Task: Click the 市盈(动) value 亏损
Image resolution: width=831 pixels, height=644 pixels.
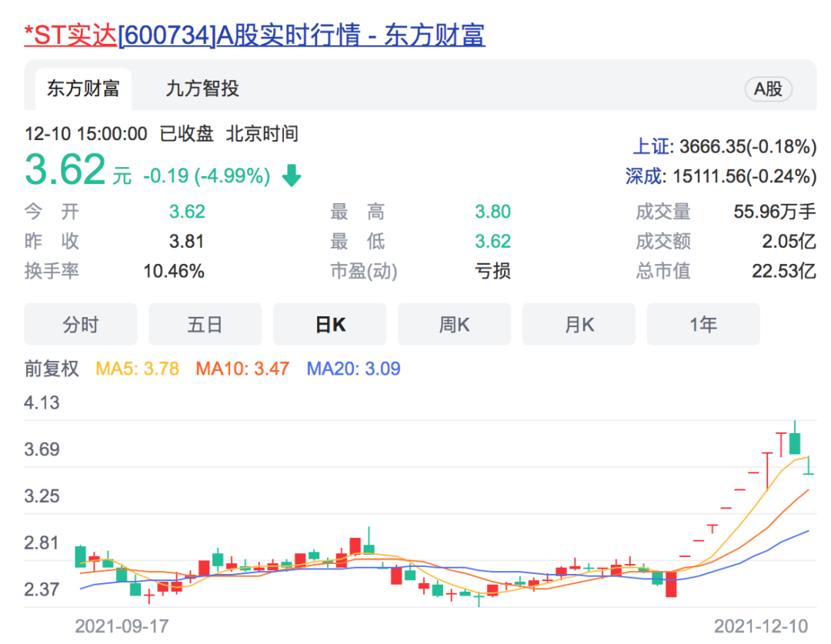Action: (x=493, y=272)
